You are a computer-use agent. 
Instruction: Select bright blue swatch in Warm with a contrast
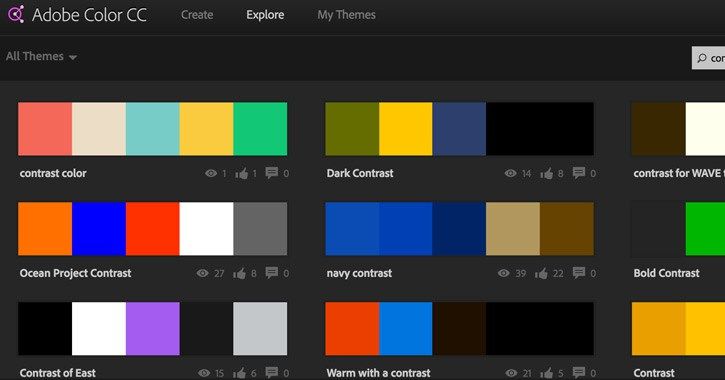(406, 329)
